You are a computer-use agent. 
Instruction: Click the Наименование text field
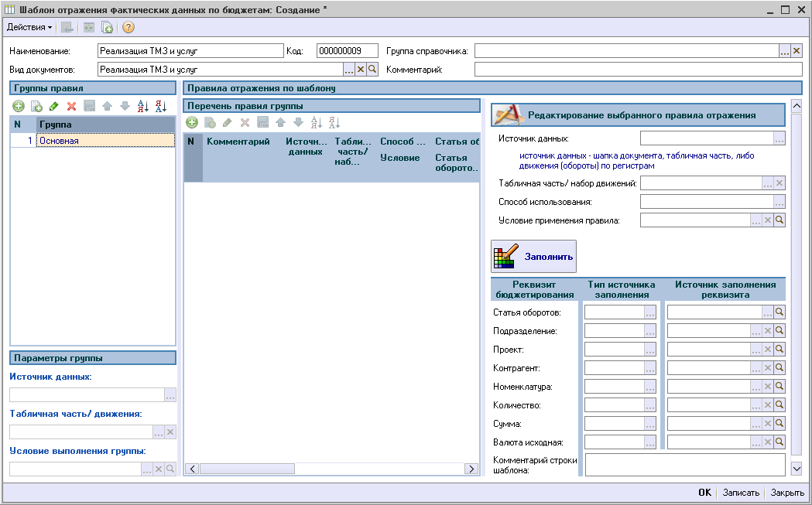pos(191,51)
